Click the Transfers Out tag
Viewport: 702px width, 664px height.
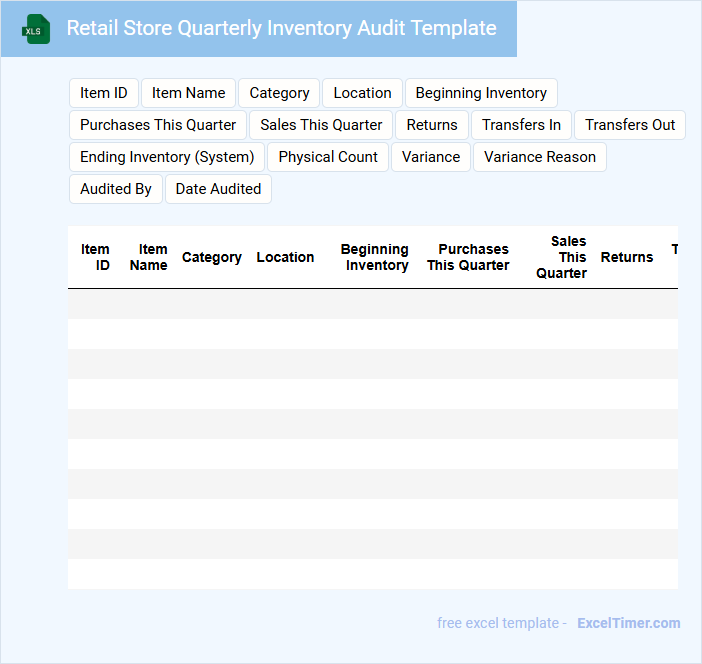click(x=630, y=125)
